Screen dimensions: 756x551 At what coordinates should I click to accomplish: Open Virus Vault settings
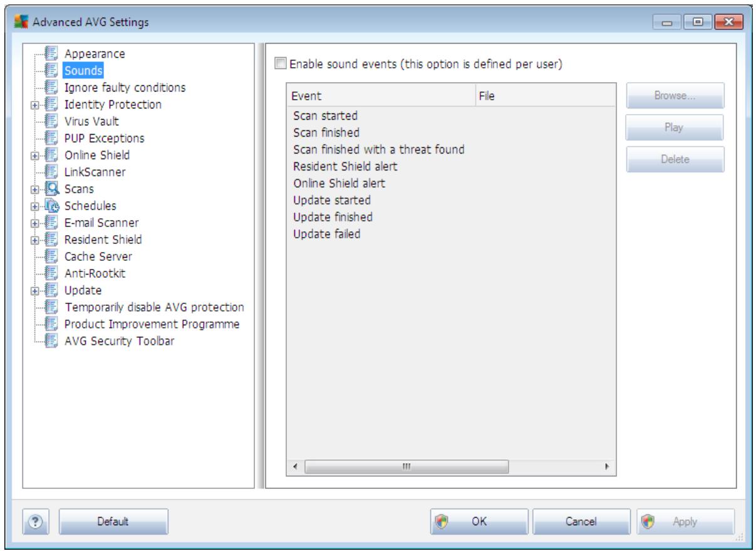[91, 121]
